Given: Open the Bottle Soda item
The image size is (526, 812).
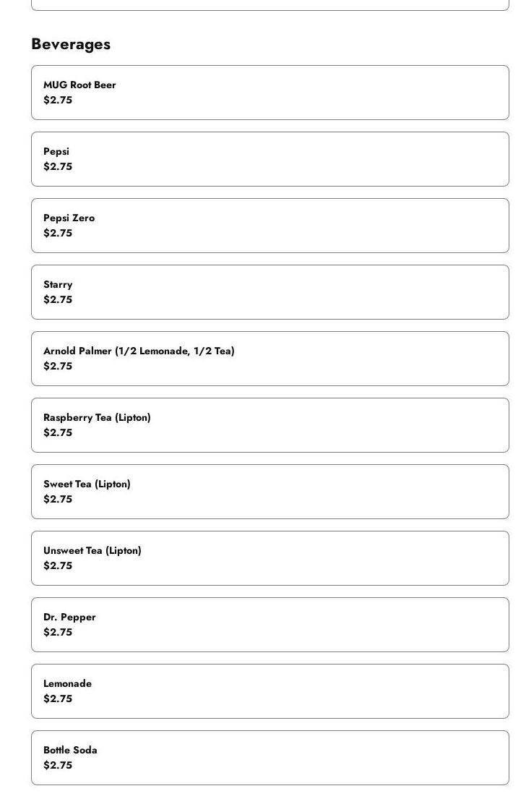Looking at the screenshot, I should pyautogui.click(x=270, y=758).
